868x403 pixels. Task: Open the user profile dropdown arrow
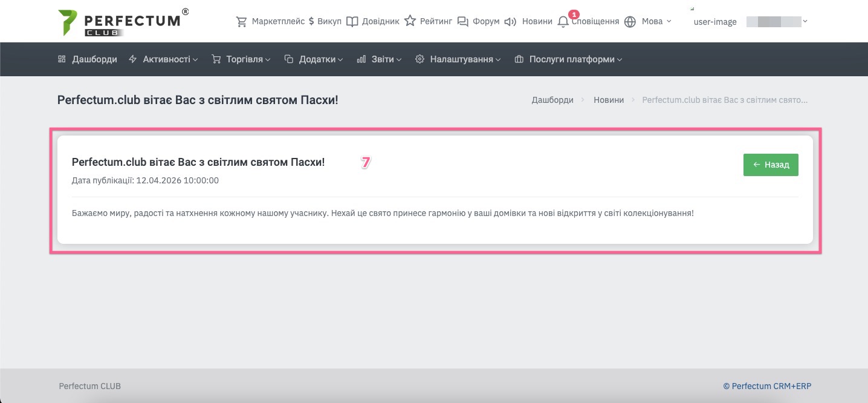click(x=805, y=22)
